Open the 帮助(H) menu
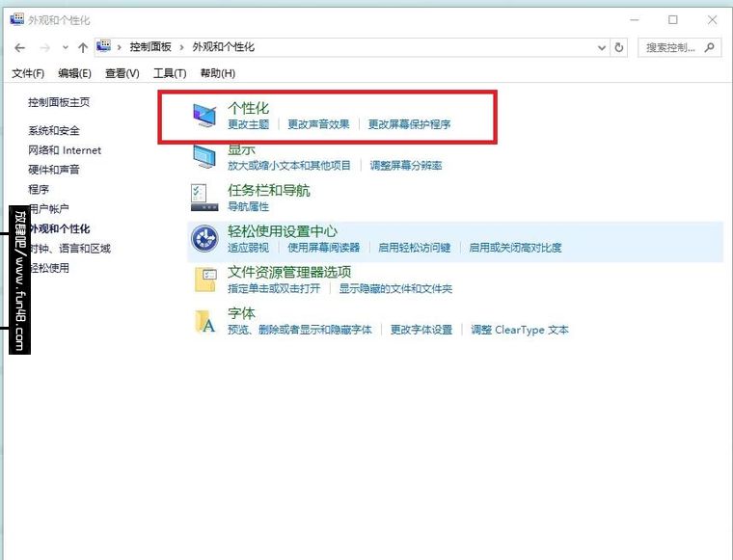Image resolution: width=733 pixels, height=560 pixels. tap(217, 73)
